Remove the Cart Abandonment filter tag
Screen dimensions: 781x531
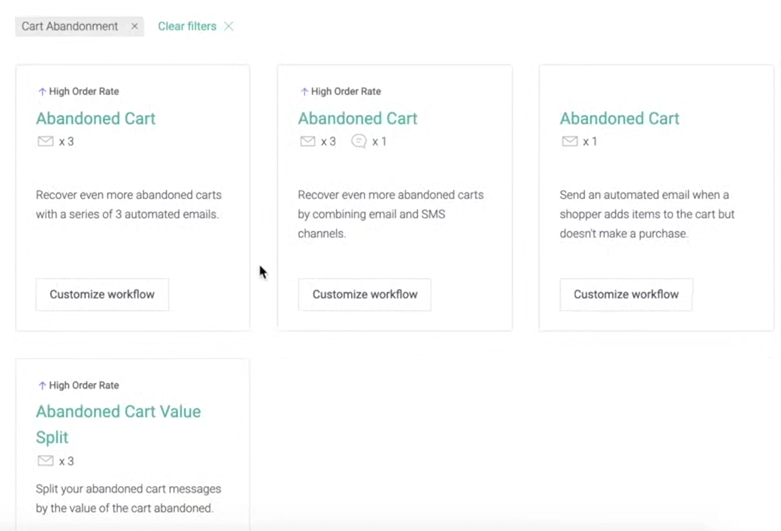[x=134, y=26]
